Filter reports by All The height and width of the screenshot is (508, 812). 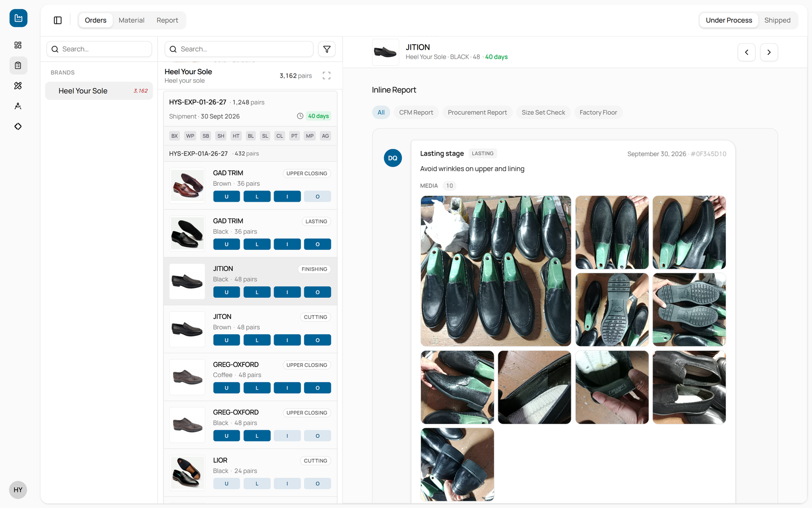click(381, 112)
